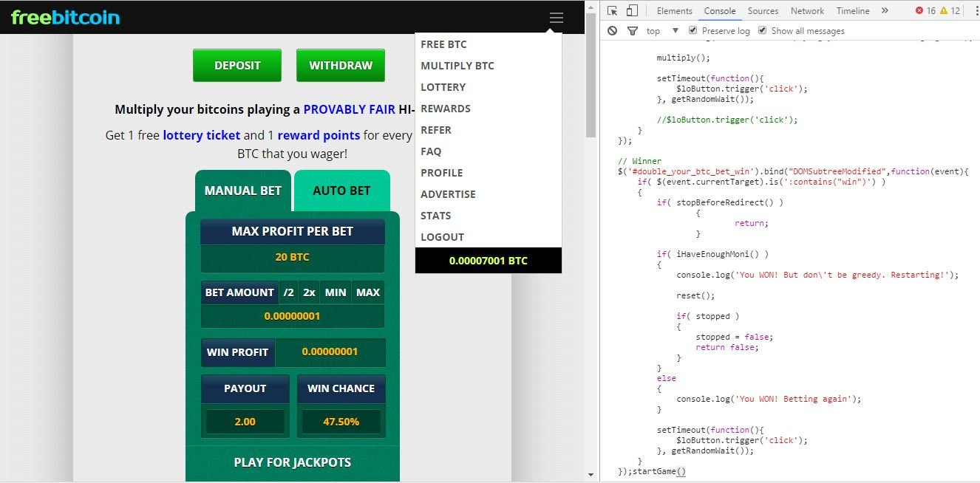
Task: Switch to the MANUAL BET tab
Action: pyautogui.click(x=243, y=191)
